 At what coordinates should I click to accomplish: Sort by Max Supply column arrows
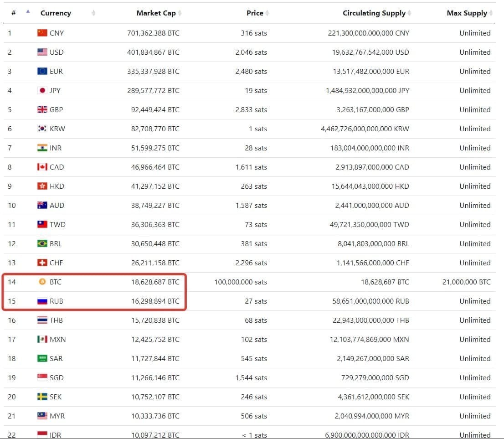491,13
